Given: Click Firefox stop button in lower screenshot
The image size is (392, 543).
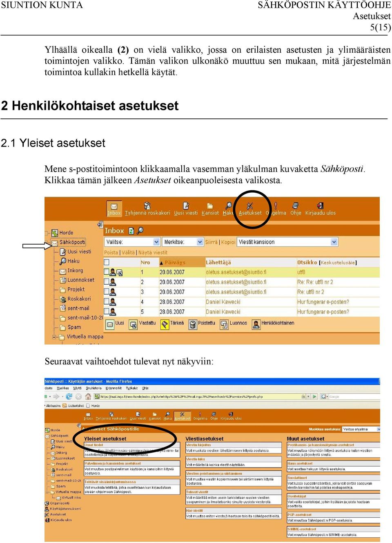Looking at the screenshot, I should pos(79,396).
